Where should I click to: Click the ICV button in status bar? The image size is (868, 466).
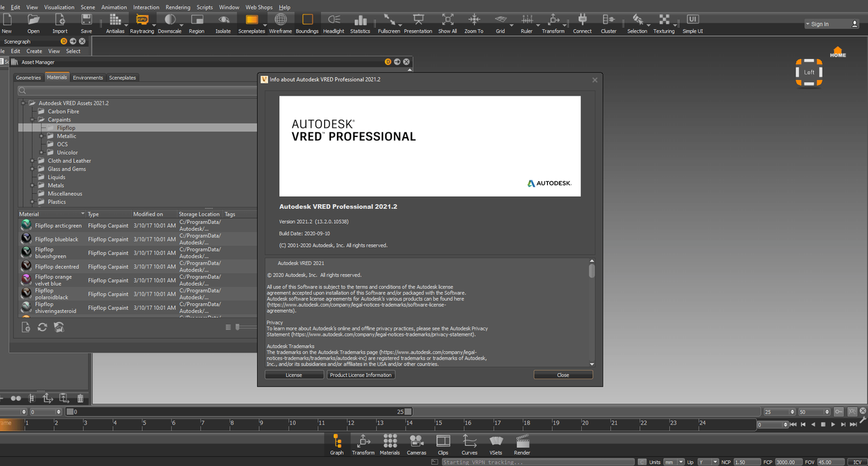coord(856,462)
